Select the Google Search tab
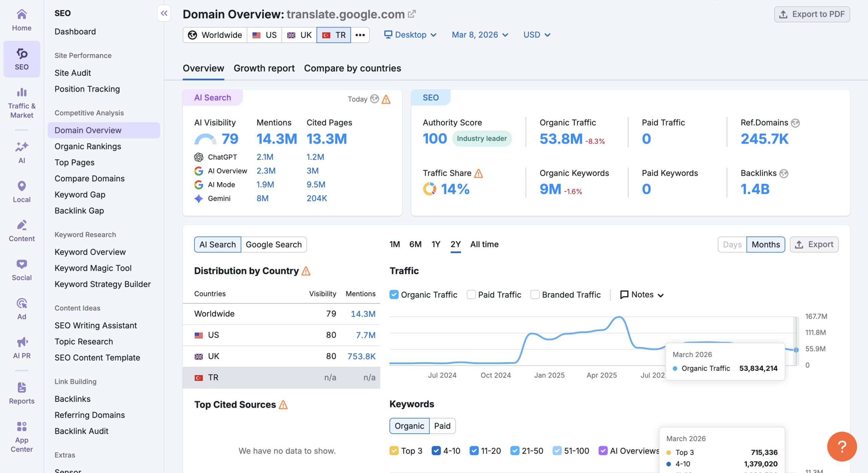 (x=273, y=245)
